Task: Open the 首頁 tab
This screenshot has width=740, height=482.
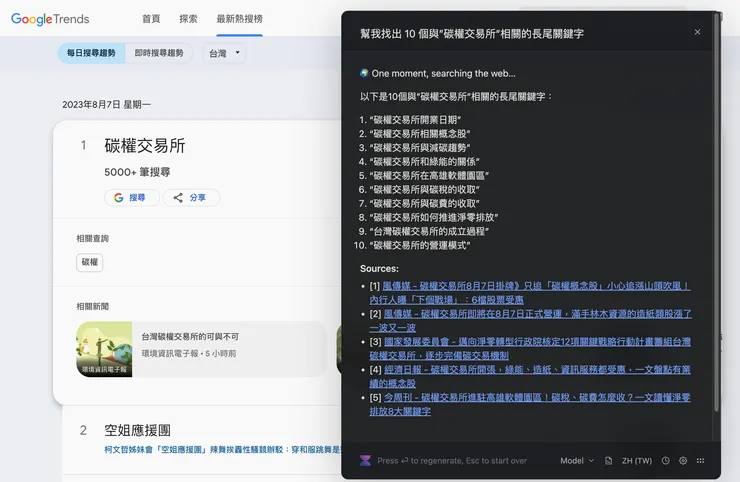Action: [151, 19]
